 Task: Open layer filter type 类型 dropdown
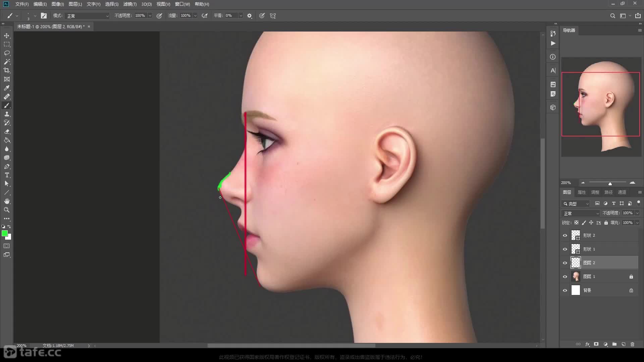coord(576,203)
